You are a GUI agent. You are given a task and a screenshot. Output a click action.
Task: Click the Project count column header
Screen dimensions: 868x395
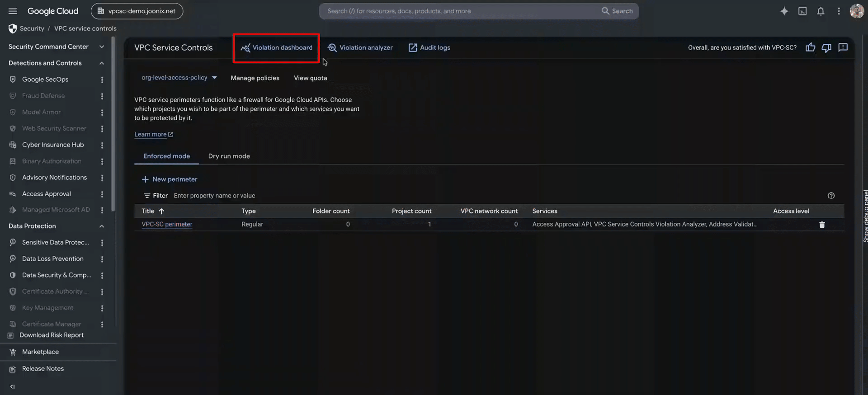click(411, 211)
